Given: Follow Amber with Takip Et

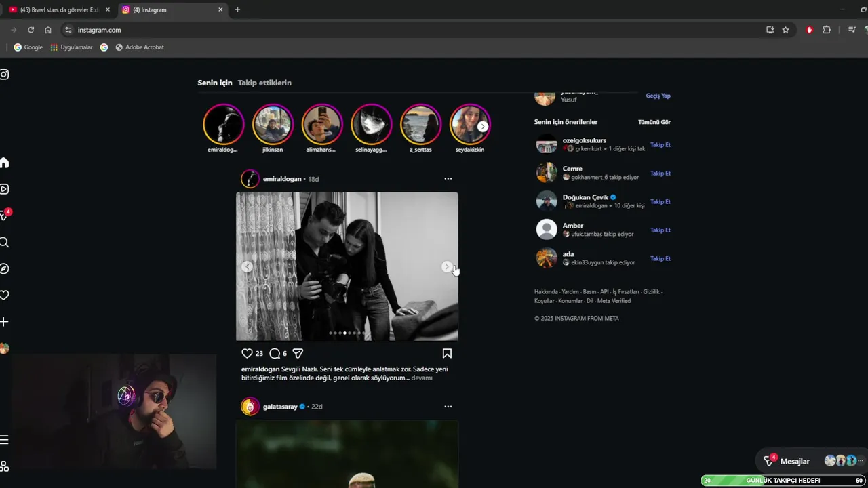Looking at the screenshot, I should point(660,230).
